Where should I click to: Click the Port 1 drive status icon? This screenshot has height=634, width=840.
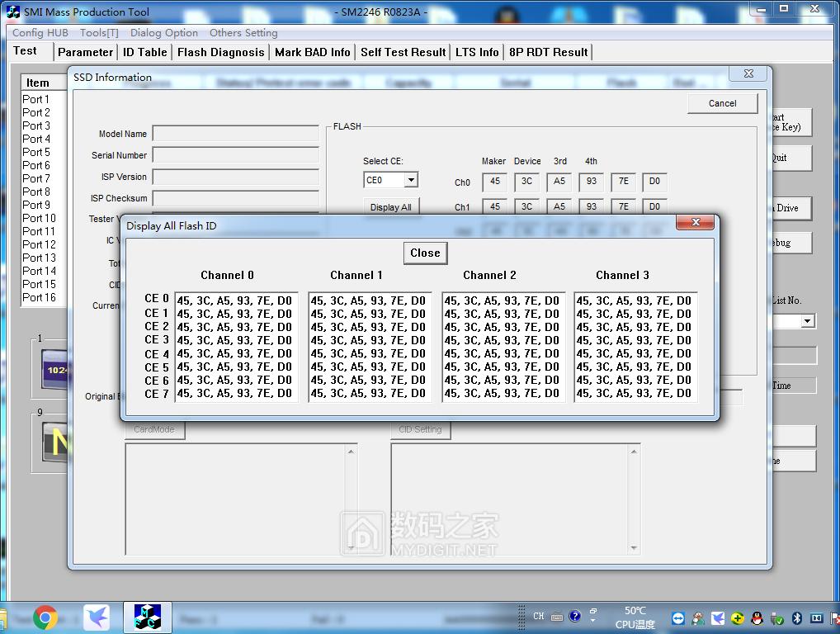54,370
